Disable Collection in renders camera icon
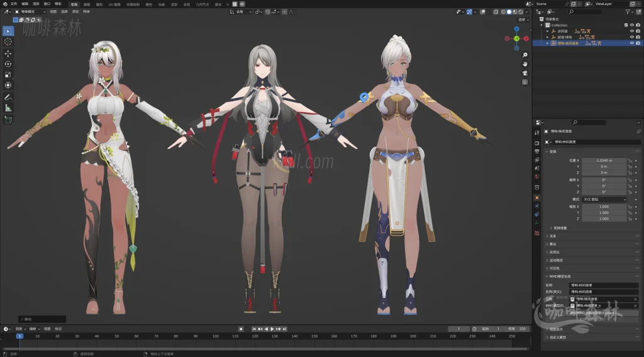 pos(638,25)
